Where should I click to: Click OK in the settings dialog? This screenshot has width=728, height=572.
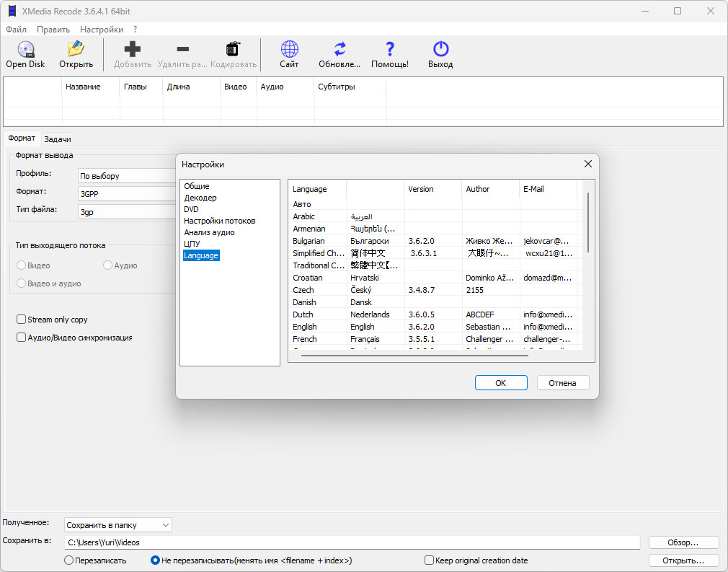coord(501,383)
